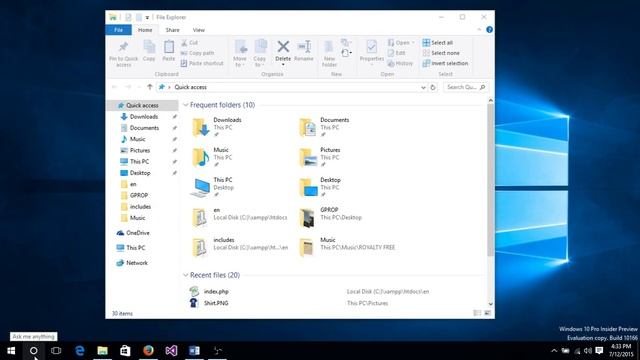This screenshot has width=640, height=360.
Task: Select the includes folder tile
Action: point(240,247)
